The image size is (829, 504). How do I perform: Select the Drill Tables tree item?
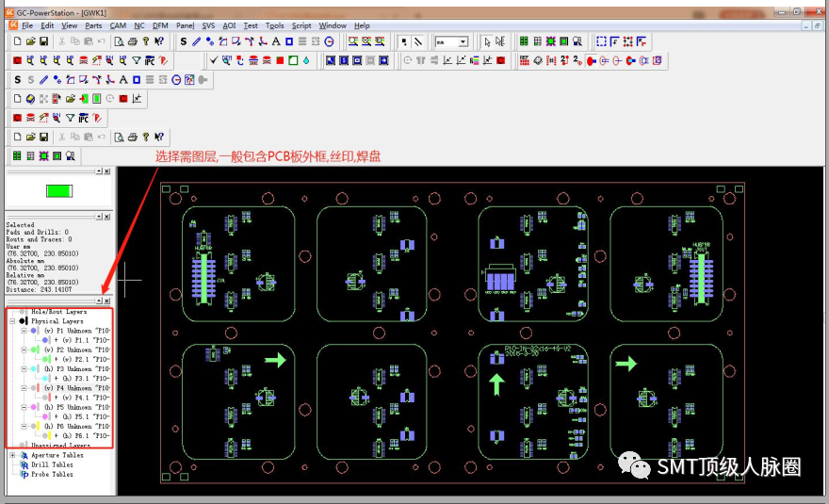pyautogui.click(x=52, y=464)
